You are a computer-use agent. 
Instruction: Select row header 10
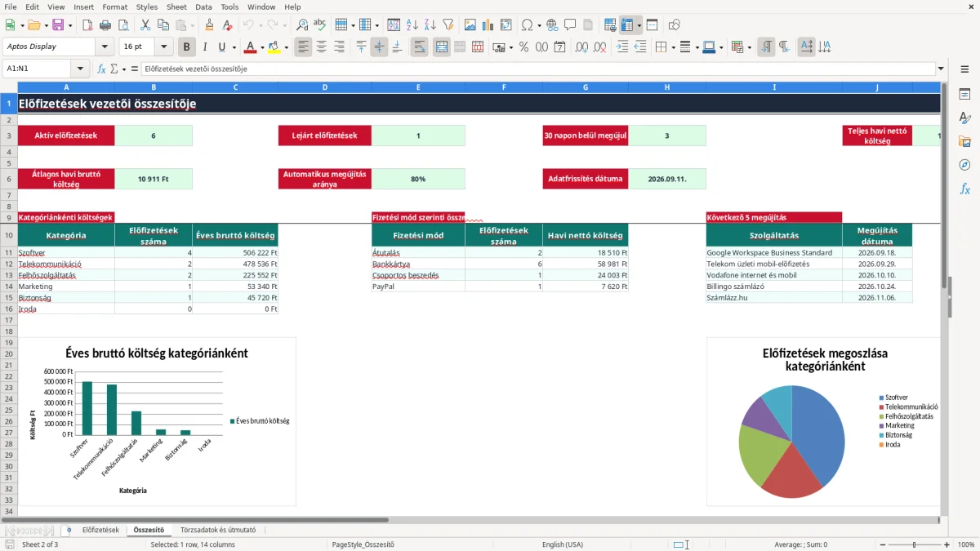(9, 235)
